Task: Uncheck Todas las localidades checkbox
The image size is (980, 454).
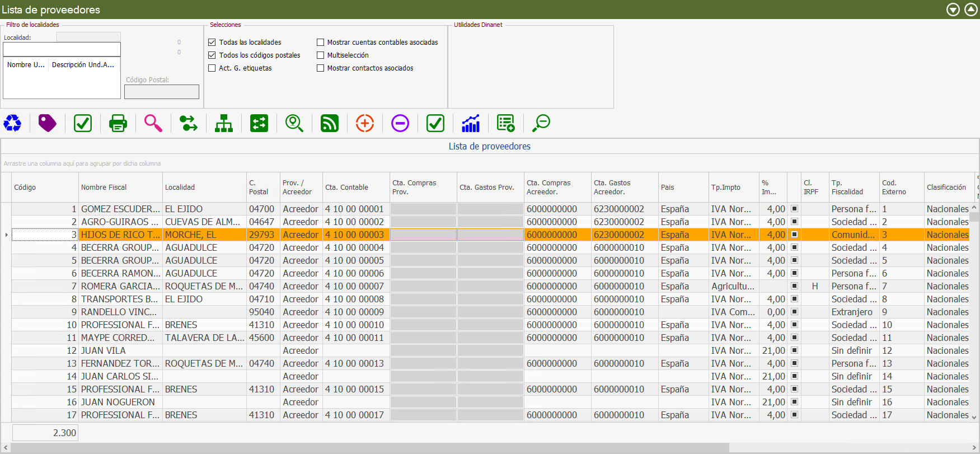Action: coord(212,43)
